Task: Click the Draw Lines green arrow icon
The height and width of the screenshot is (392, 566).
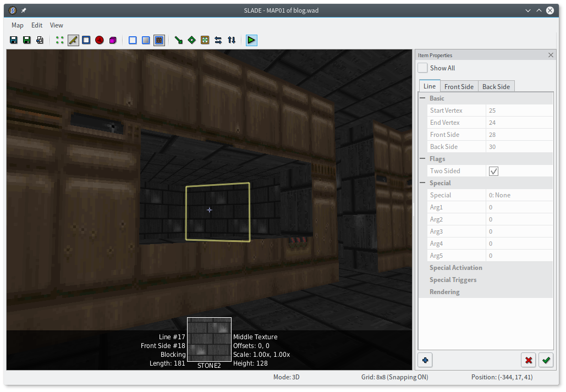Action: (x=179, y=40)
